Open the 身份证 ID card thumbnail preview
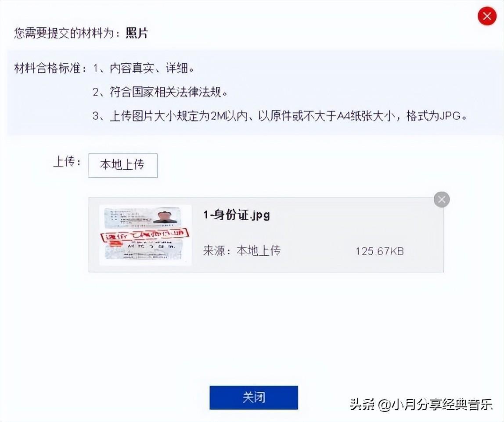Viewport: 504px width, 422px height. tap(145, 235)
